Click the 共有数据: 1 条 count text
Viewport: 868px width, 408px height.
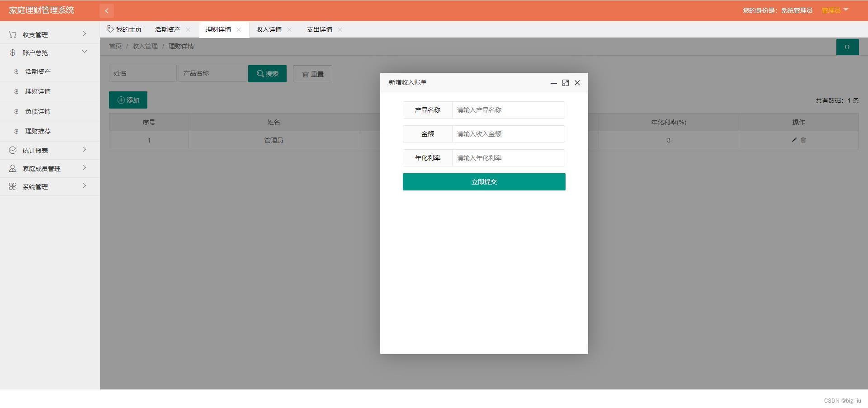pos(837,100)
